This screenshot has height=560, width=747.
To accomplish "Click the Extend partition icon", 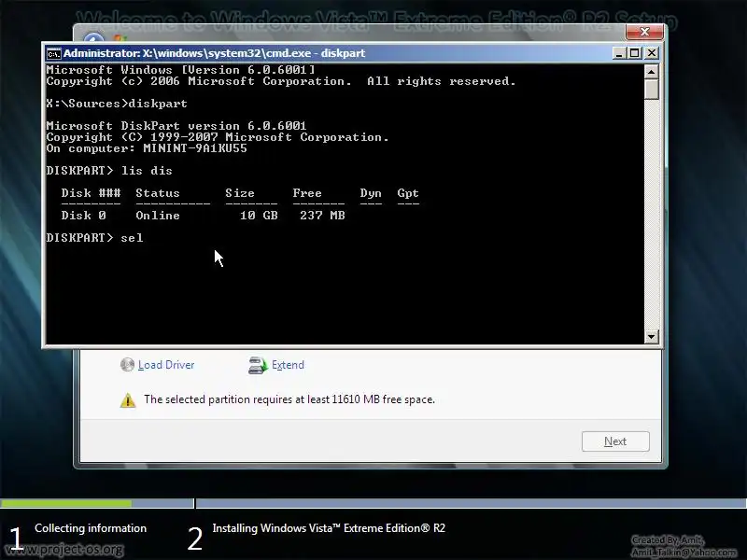I will coord(258,365).
